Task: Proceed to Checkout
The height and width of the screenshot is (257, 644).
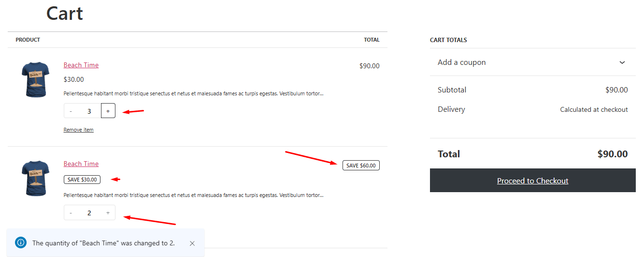Action: pos(532,181)
